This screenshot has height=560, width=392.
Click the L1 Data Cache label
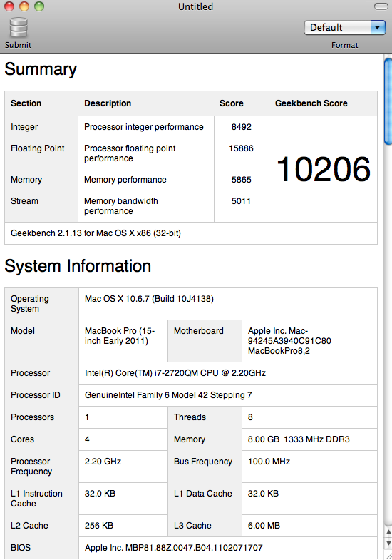203,494
